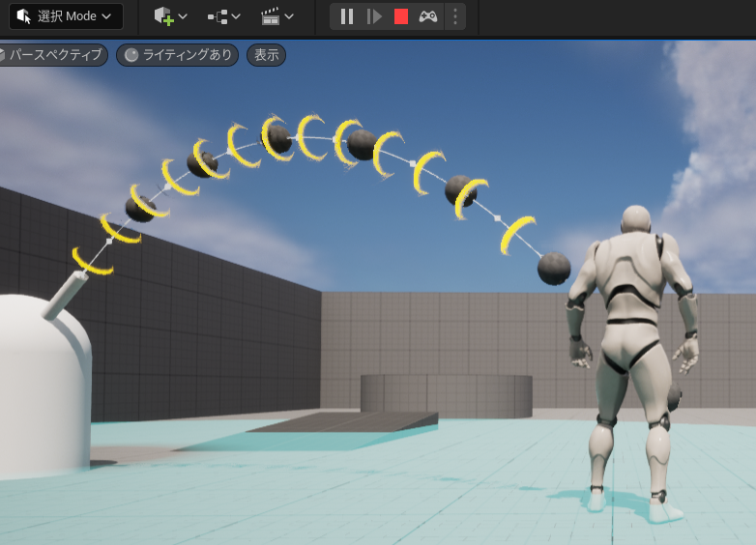Screen dimensions: 756x545
Task: Open the ライティングあり view mode menu
Action: click(178, 55)
